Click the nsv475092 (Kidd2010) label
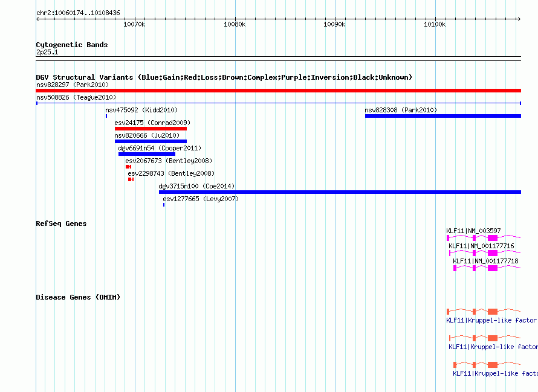Image resolution: width=538 pixels, height=392 pixels. [141, 110]
